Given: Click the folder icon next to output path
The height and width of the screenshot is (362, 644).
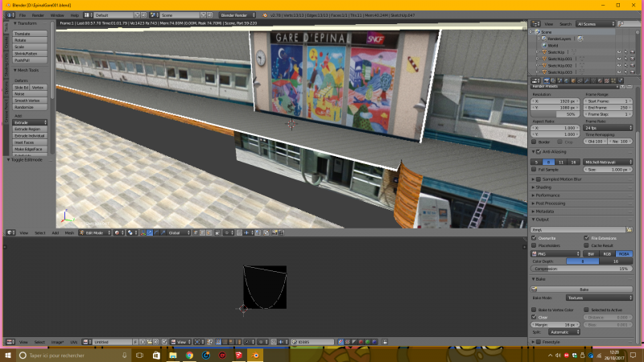Looking at the screenshot, I should (630, 230).
